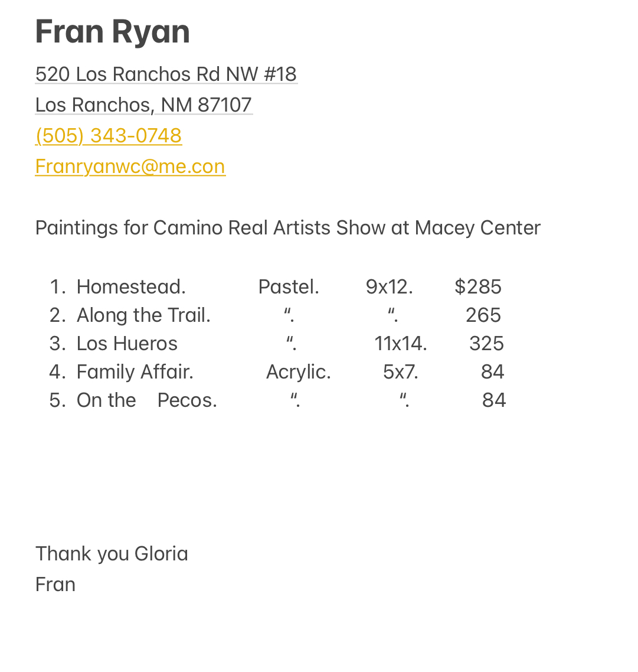Viewport: 638px width, 672px height.
Task: Click the Fran Ryan title heading
Action: (x=112, y=32)
